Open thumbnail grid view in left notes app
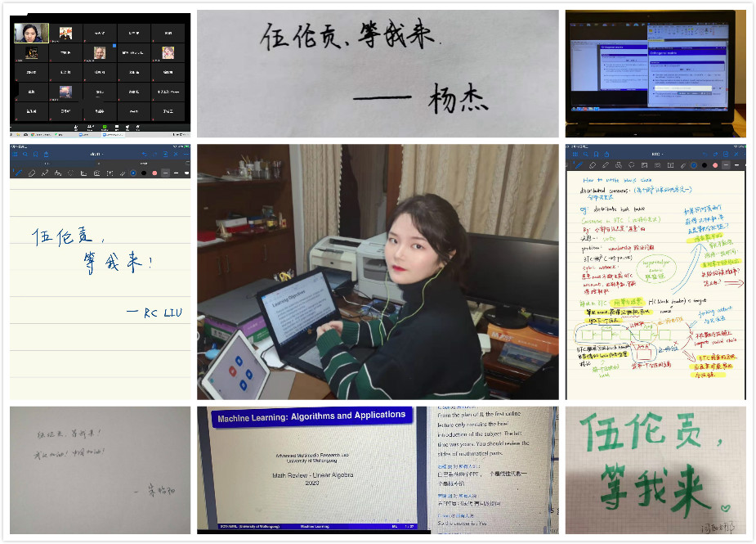 pos(15,154)
